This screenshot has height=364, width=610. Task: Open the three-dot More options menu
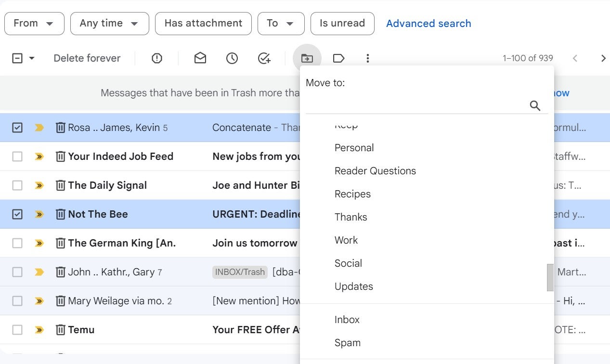point(368,58)
